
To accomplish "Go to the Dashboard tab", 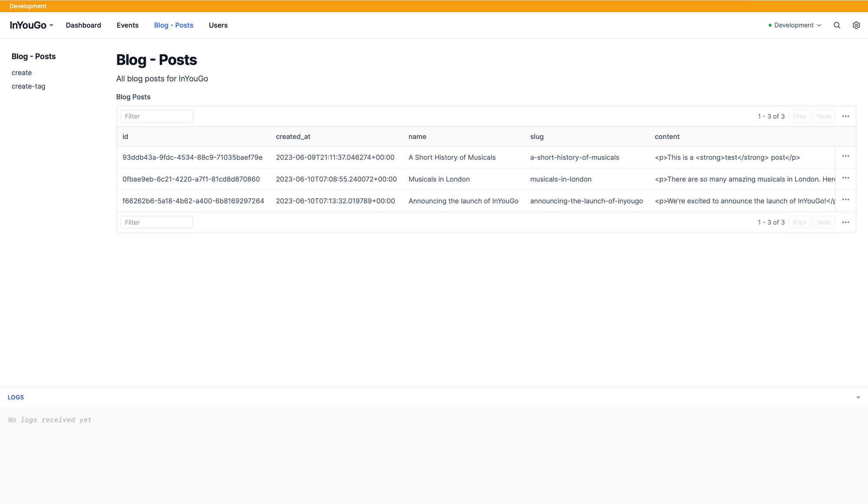I will [83, 25].
